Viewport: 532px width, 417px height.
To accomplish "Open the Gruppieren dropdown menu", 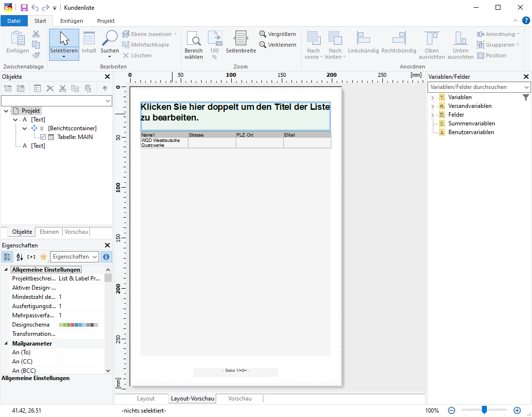I will click(x=498, y=44).
